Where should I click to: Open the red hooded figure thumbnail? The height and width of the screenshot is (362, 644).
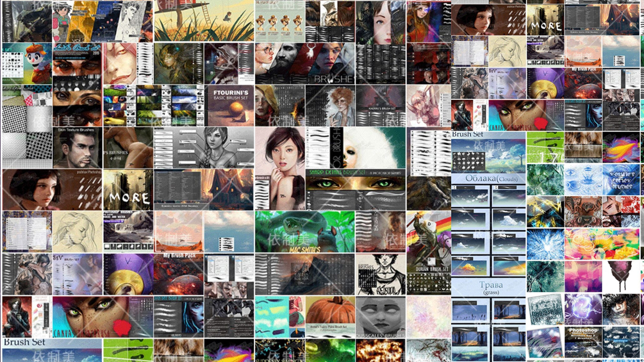pos(279,106)
